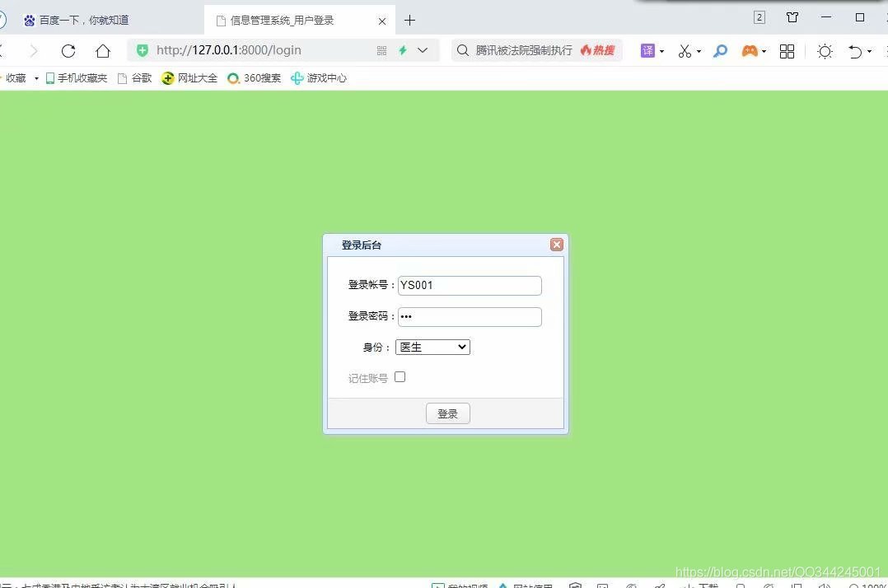This screenshot has width=888, height=588.
Task: Open the 身份 dropdown showing 医生
Action: click(432, 347)
